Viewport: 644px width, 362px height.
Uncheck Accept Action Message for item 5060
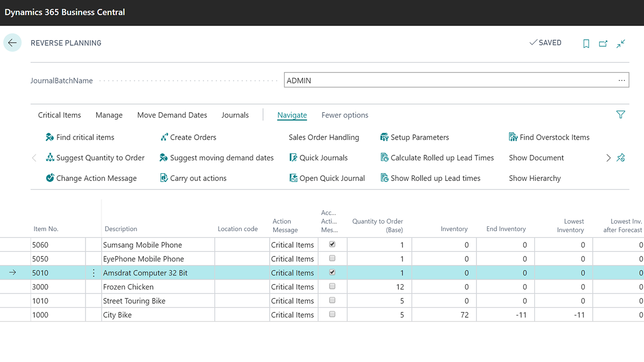click(x=332, y=244)
